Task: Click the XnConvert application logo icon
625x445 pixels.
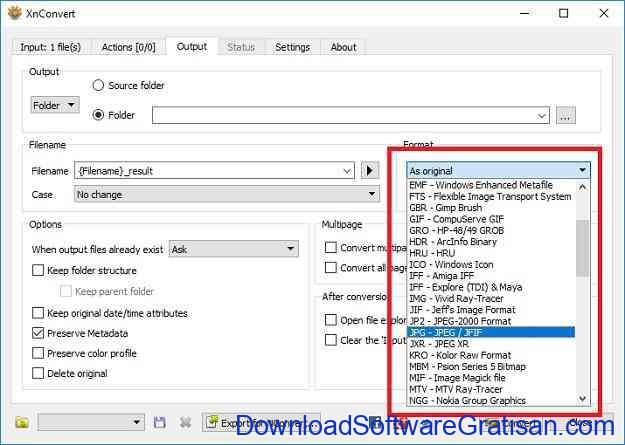Action: coord(14,13)
